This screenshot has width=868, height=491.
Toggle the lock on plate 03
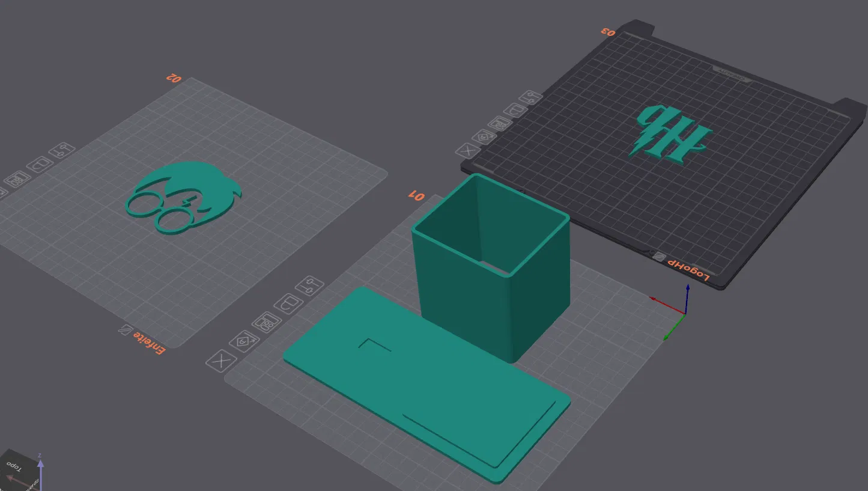pyautogui.click(x=515, y=110)
